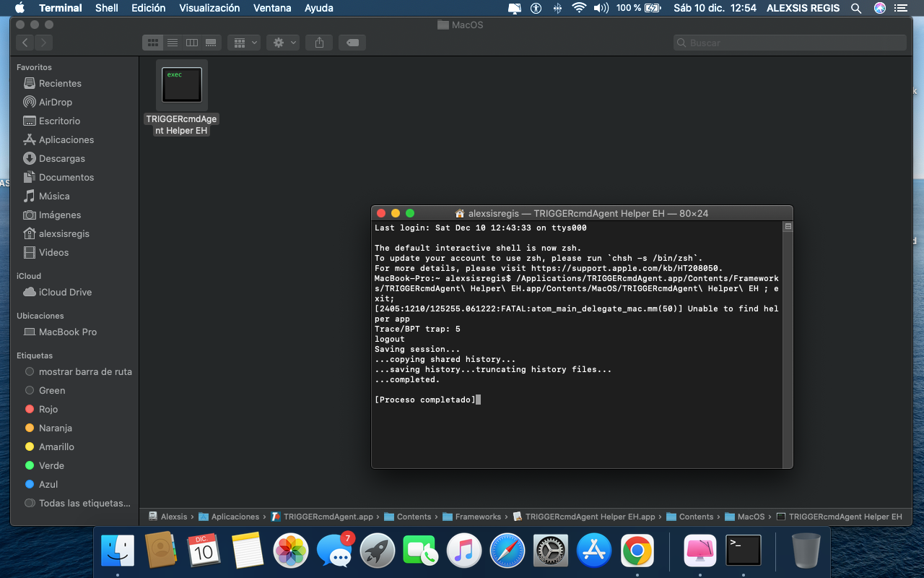Open the Trash in the Dock
924x578 pixels.
tap(806, 551)
